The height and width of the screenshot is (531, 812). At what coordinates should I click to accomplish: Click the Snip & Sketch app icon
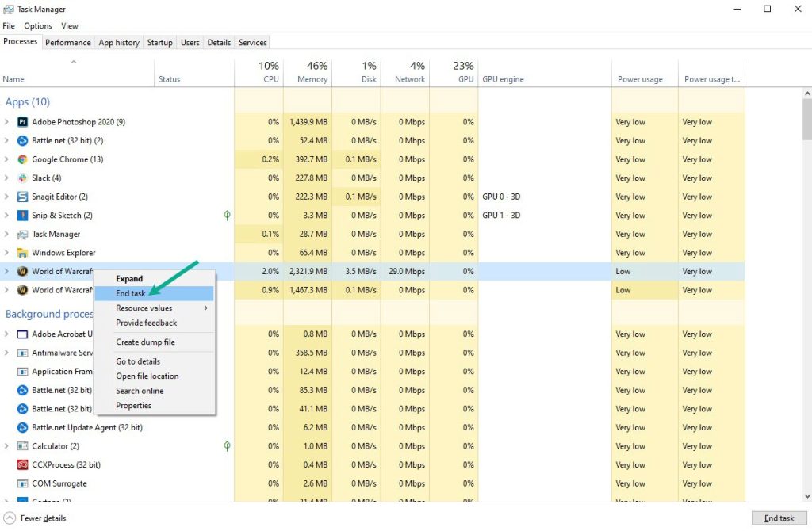pos(22,216)
